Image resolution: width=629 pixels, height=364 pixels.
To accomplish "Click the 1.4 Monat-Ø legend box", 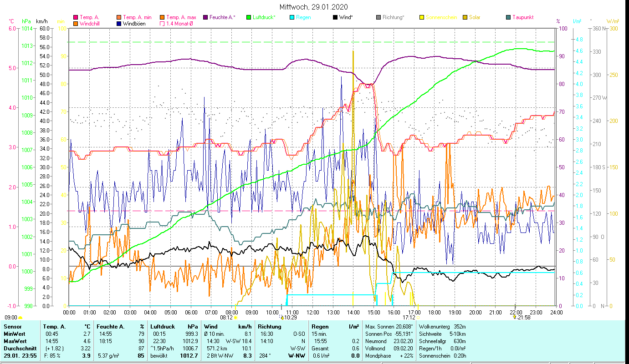I will [162, 24].
